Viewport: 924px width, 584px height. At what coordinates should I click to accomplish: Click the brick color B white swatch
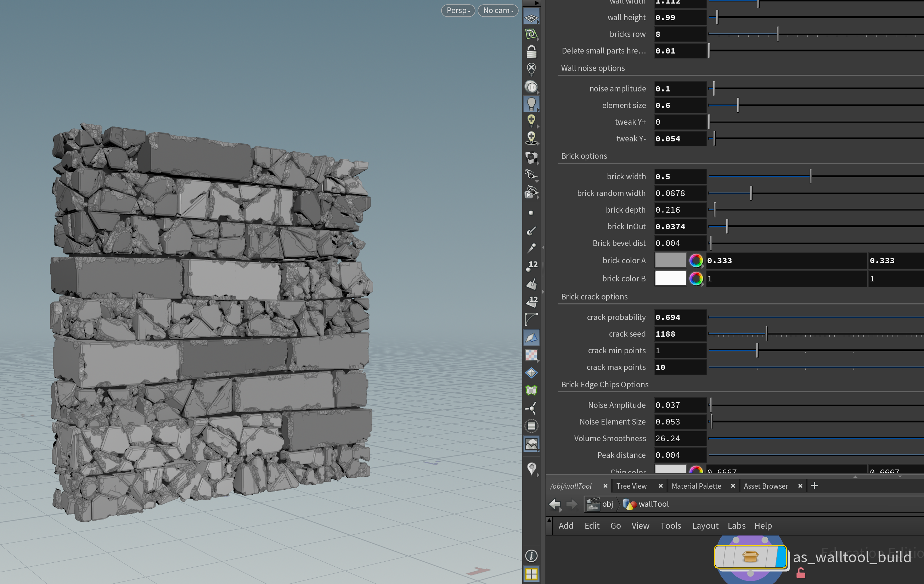click(x=670, y=279)
